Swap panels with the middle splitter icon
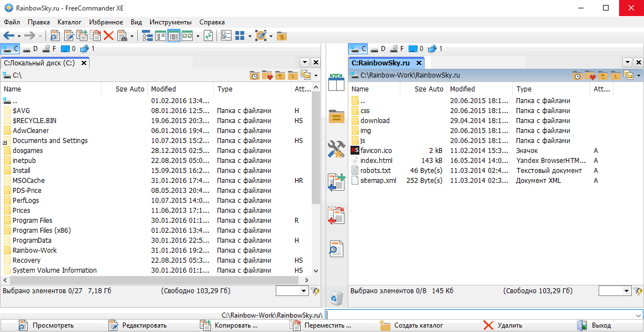Image resolution: width=644 pixels, height=332 pixels. pyautogui.click(x=337, y=82)
